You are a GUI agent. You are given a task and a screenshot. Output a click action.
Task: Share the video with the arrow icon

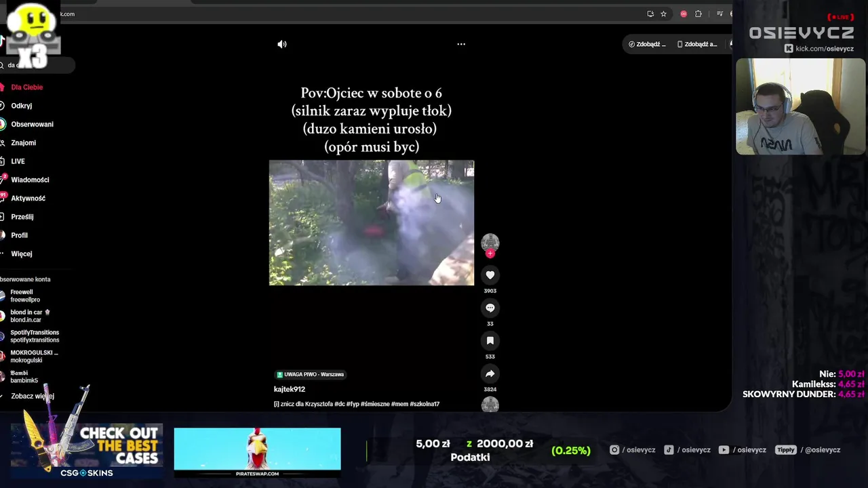pos(490,373)
